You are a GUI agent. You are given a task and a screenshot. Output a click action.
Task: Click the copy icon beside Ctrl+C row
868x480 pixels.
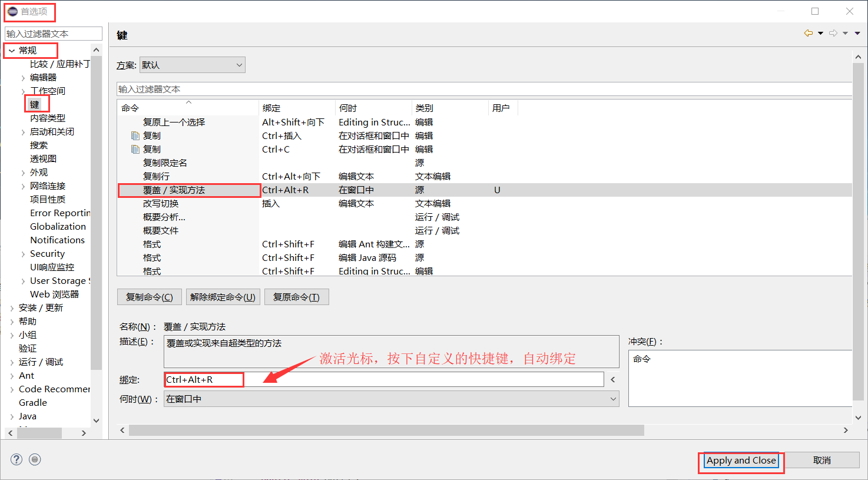pos(135,150)
